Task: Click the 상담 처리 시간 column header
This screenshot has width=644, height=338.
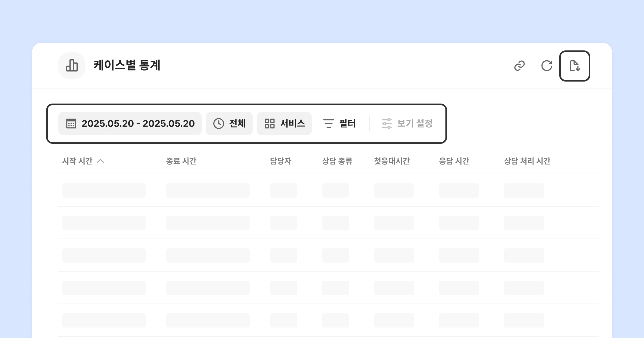Action: pyautogui.click(x=527, y=161)
